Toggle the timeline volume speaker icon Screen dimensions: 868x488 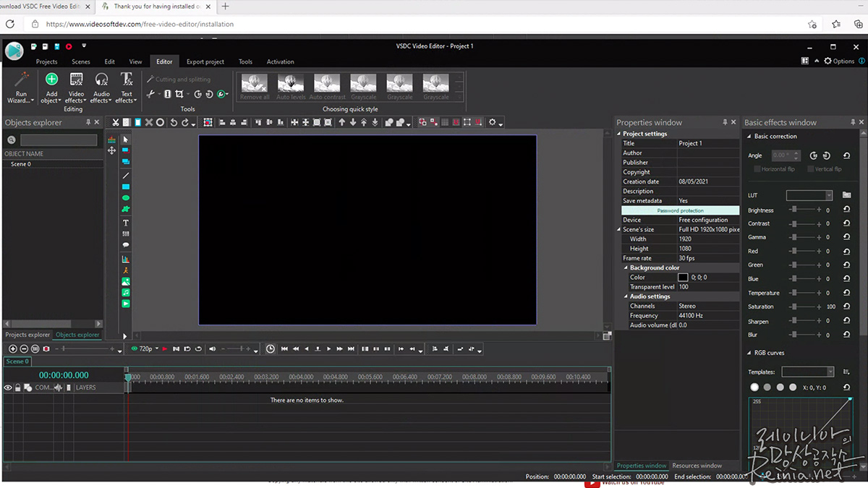pos(212,349)
